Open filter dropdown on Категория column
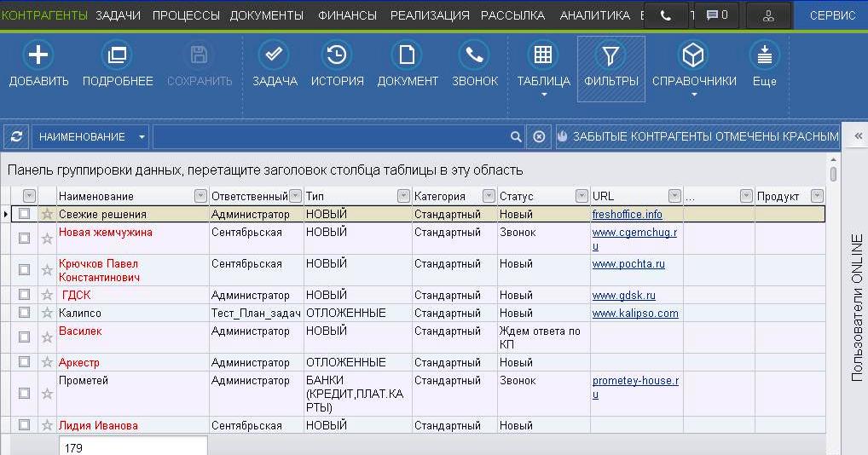Image resolution: width=868 pixels, height=455 pixels. tap(489, 196)
